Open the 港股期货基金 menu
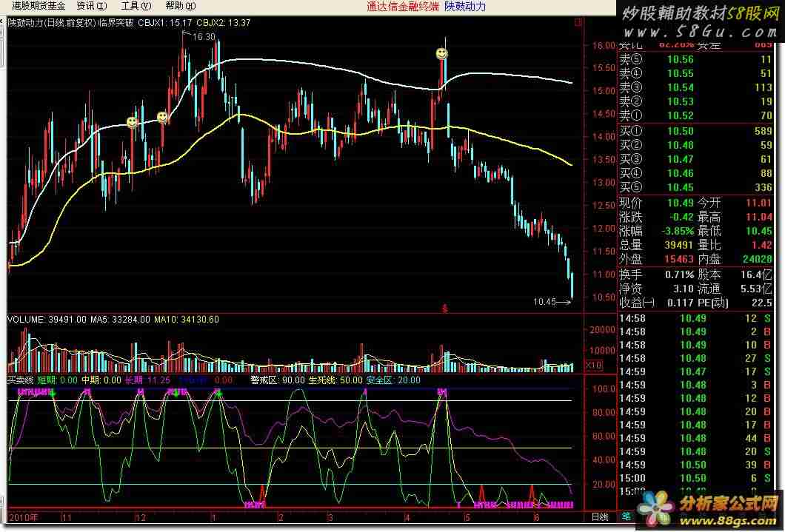 (x=38, y=7)
